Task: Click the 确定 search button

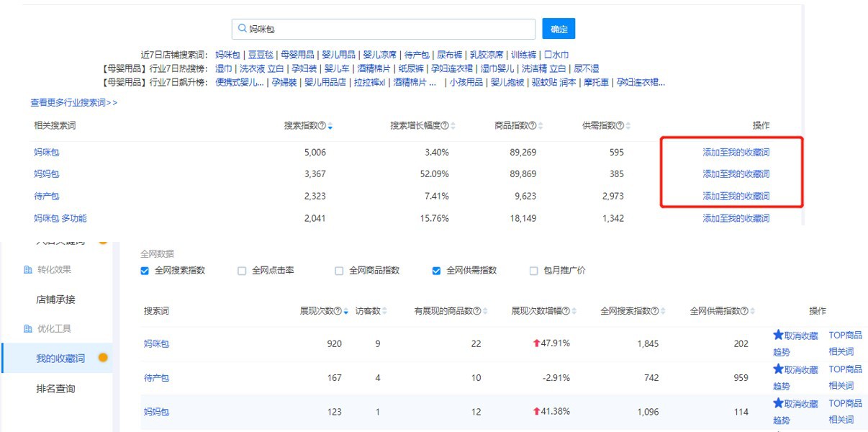Action: pyautogui.click(x=559, y=30)
